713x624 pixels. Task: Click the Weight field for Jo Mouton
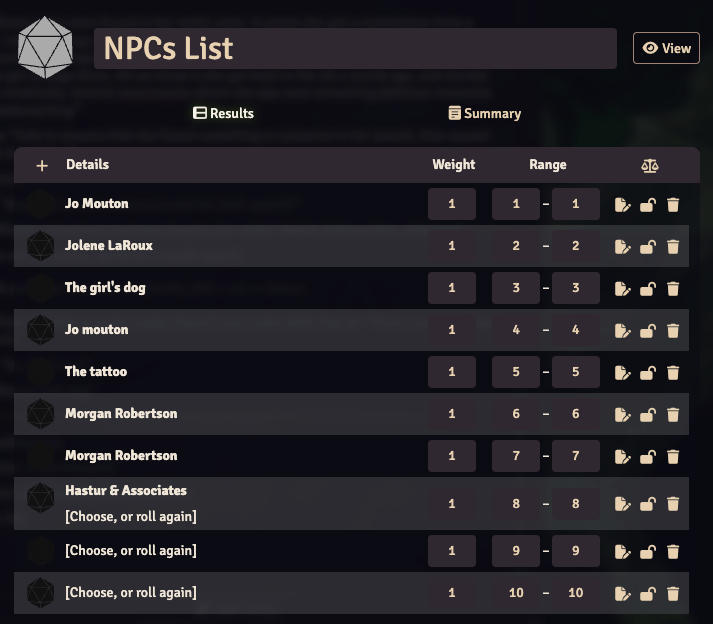click(x=452, y=204)
